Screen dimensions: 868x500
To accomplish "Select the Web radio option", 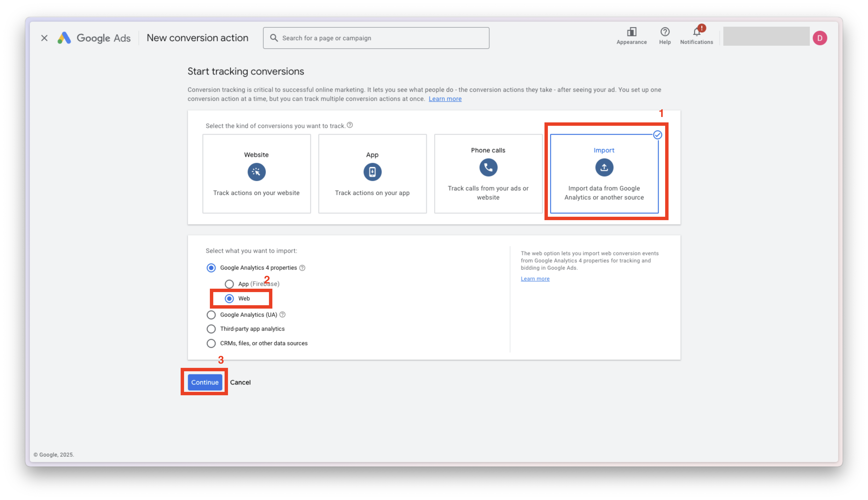I will click(x=229, y=298).
